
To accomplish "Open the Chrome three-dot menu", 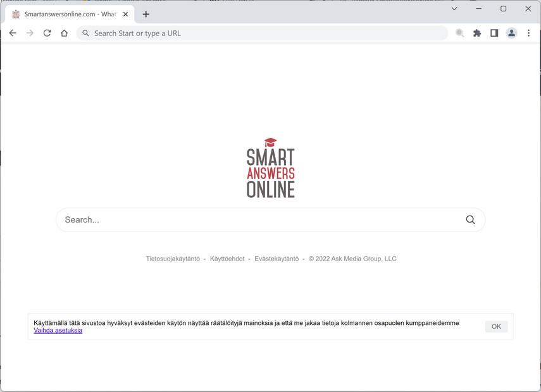I will 528,33.
